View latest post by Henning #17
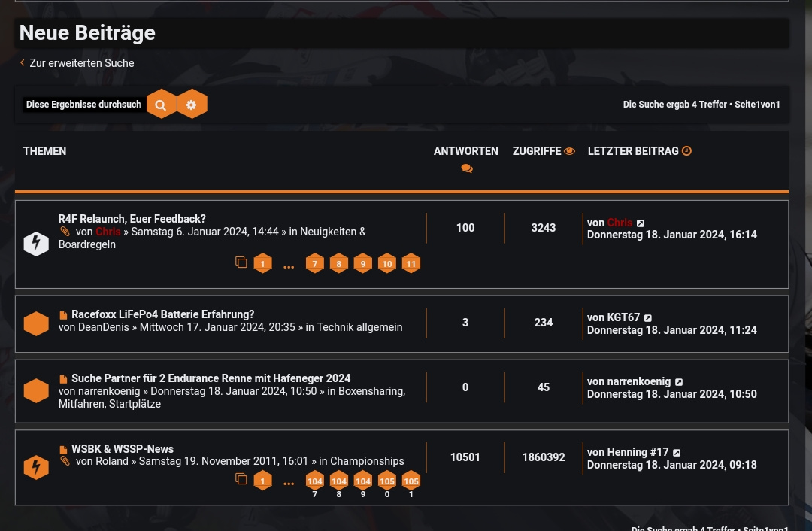812x531 pixels. (677, 453)
